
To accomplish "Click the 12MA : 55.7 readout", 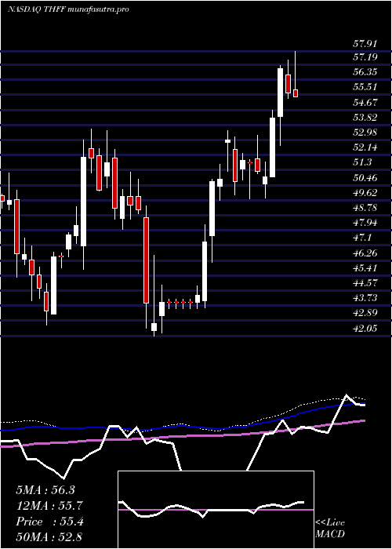I will [49, 506].
